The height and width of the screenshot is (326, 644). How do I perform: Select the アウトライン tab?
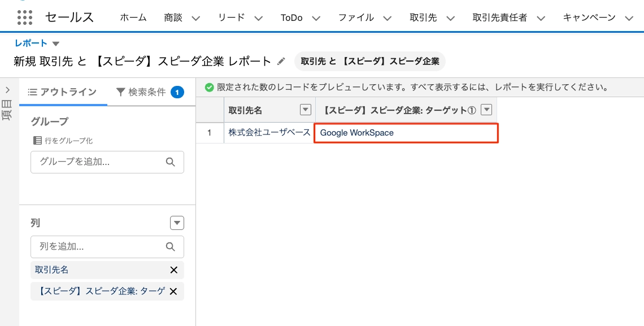coord(63,92)
